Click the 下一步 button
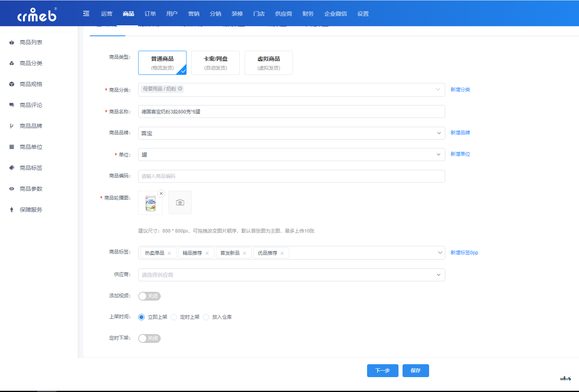This screenshot has height=392, width=579. pyautogui.click(x=383, y=371)
